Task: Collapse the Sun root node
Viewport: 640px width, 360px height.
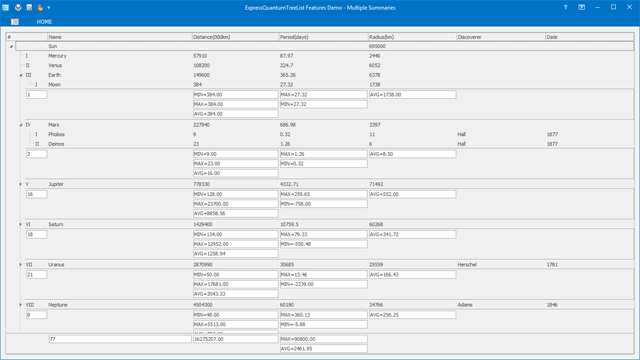Action: pos(11,47)
